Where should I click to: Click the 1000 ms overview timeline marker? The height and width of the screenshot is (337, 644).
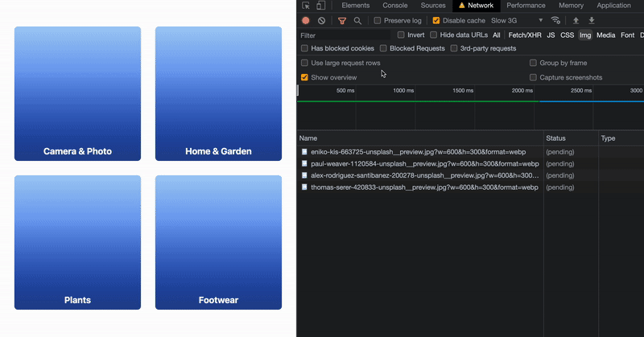click(x=403, y=91)
